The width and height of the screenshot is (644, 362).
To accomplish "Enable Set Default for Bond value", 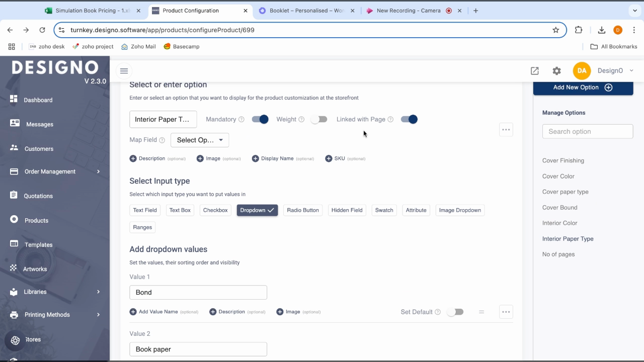I will point(455,312).
